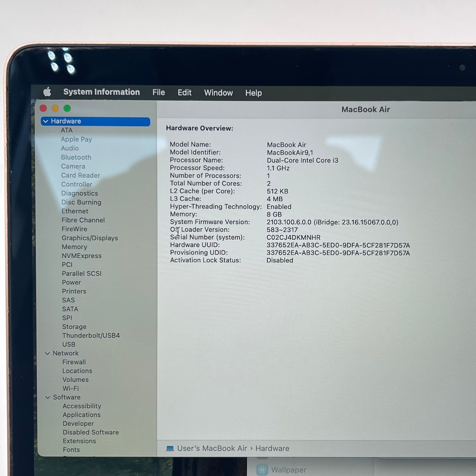
Task: Open the Edit menu
Action: [184, 93]
